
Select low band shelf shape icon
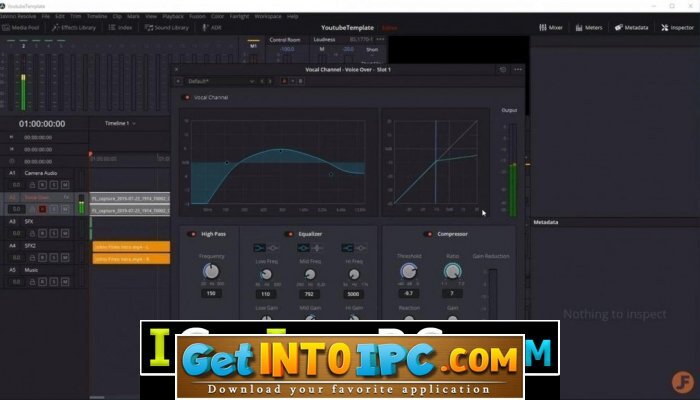tap(259, 248)
